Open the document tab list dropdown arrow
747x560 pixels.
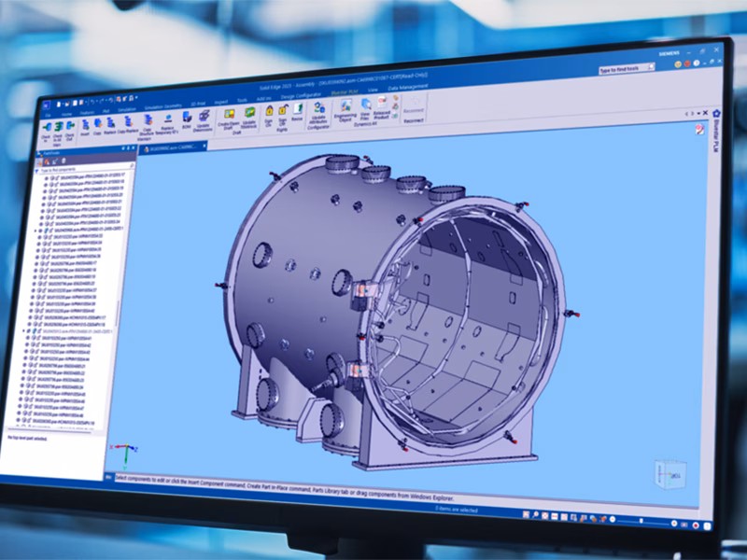(698, 113)
